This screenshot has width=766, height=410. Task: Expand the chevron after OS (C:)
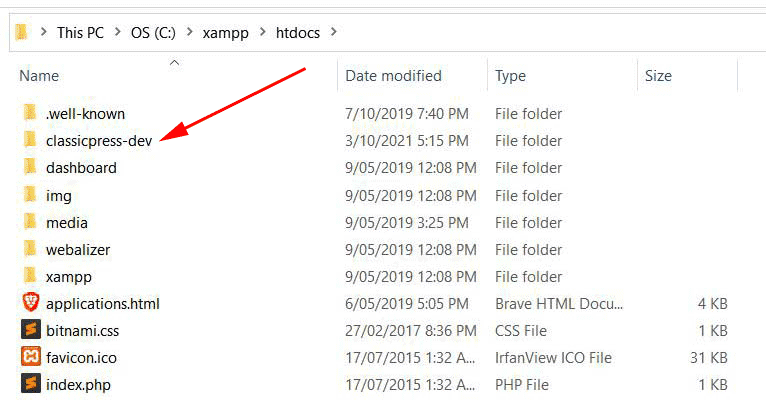pyautogui.click(x=190, y=32)
